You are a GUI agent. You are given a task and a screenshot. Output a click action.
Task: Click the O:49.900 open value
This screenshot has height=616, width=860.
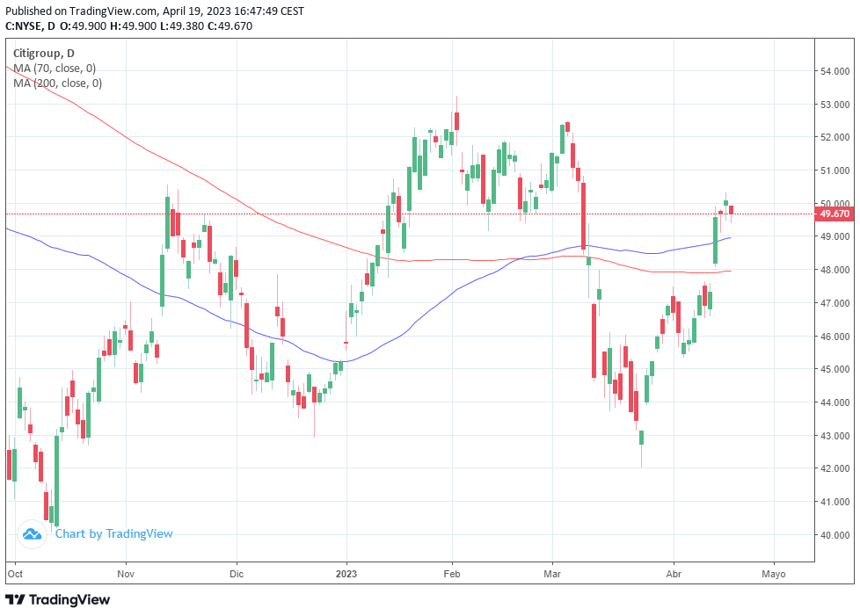point(83,25)
